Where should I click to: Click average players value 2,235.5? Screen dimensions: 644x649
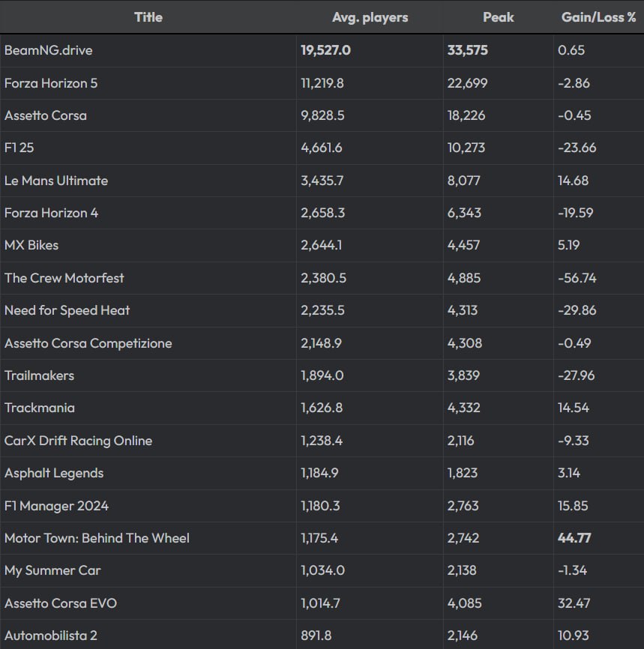click(x=322, y=310)
